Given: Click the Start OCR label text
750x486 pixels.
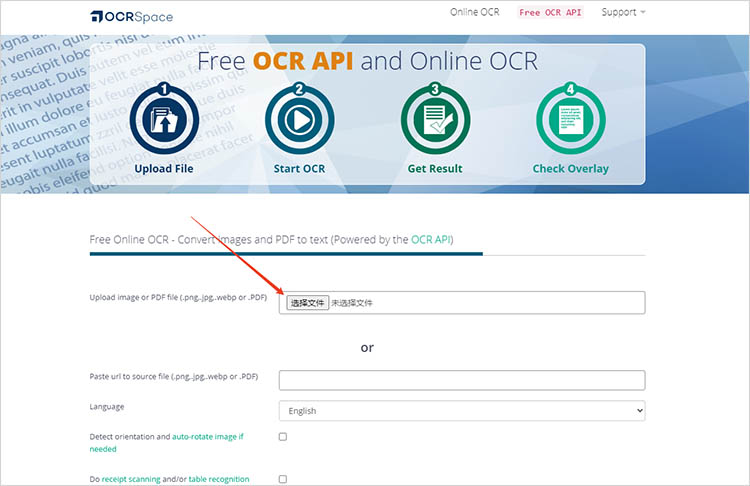Looking at the screenshot, I should 299,168.
